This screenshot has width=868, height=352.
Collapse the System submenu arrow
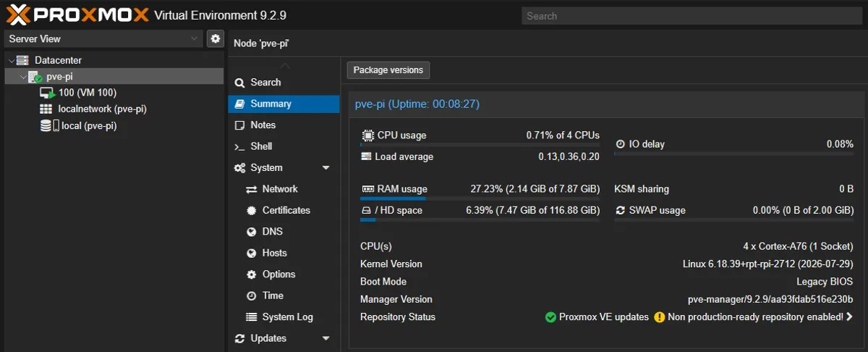(x=325, y=168)
